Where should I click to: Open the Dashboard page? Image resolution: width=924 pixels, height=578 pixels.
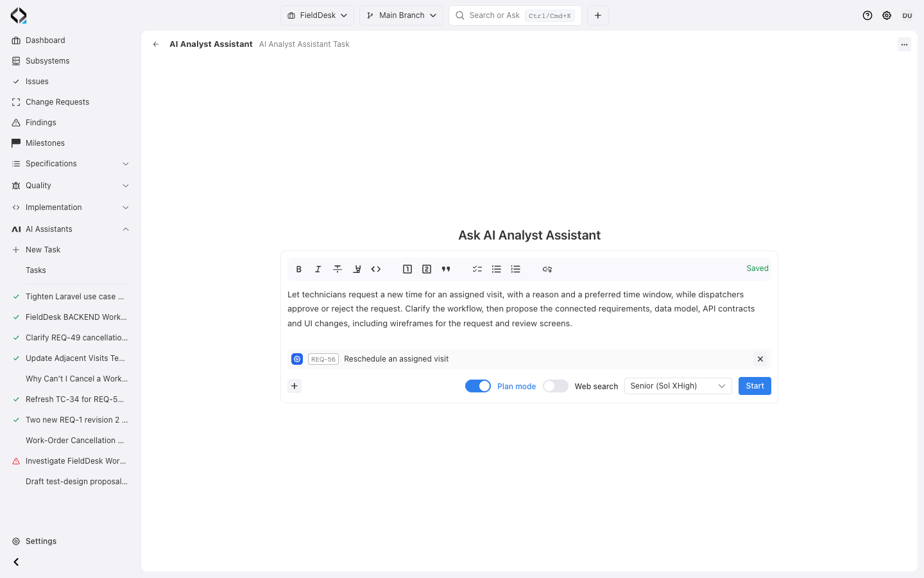[x=71, y=40]
